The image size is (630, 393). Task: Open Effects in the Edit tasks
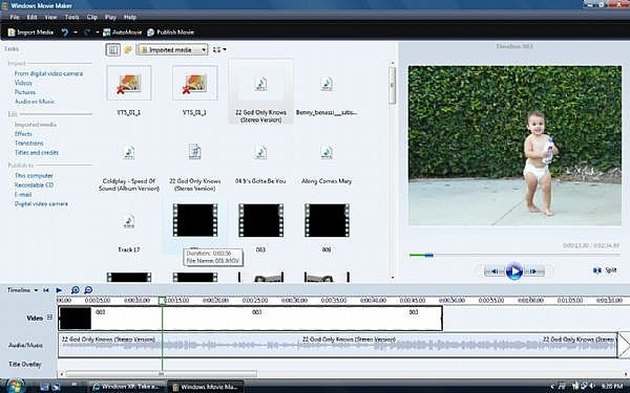(23, 134)
